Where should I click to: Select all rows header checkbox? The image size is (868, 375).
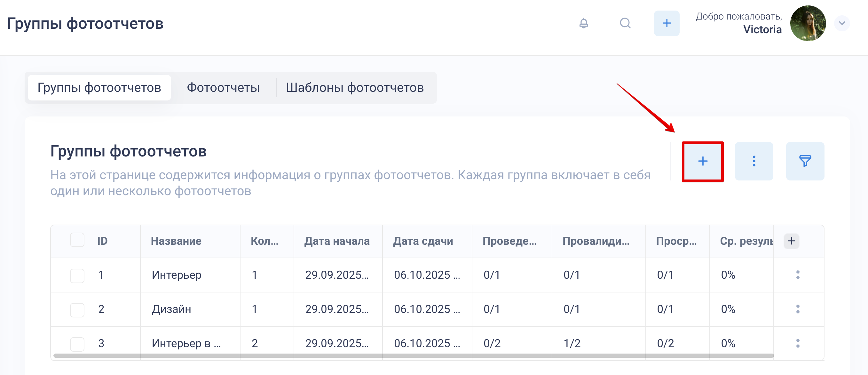[77, 240]
